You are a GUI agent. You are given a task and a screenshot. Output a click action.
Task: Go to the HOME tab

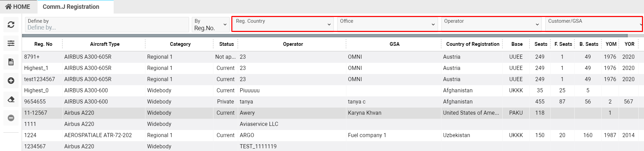(x=18, y=7)
